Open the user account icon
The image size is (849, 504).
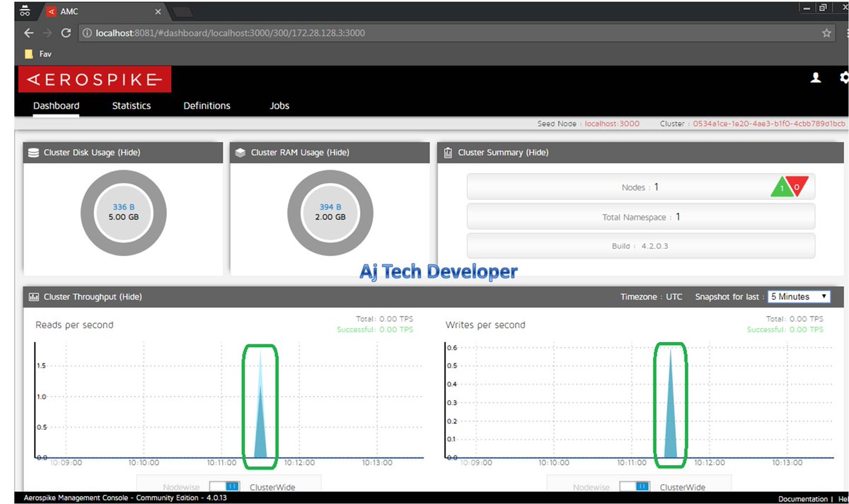coord(816,78)
